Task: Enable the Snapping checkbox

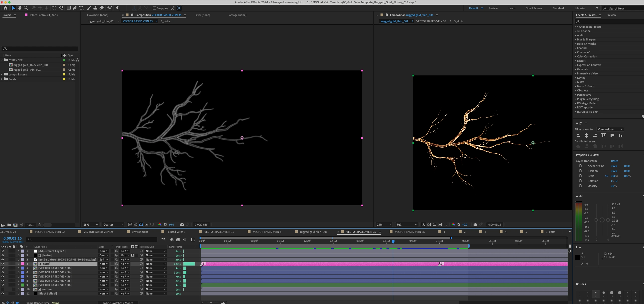Action: tap(154, 8)
